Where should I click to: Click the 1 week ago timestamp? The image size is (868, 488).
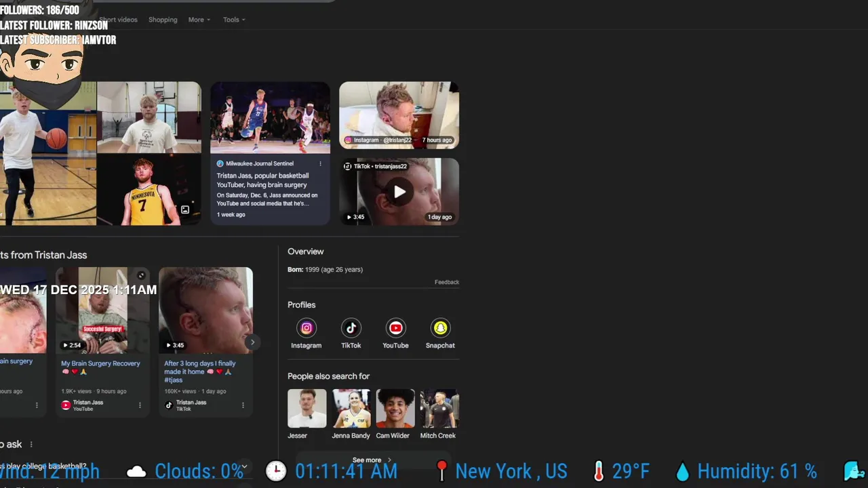coord(231,215)
